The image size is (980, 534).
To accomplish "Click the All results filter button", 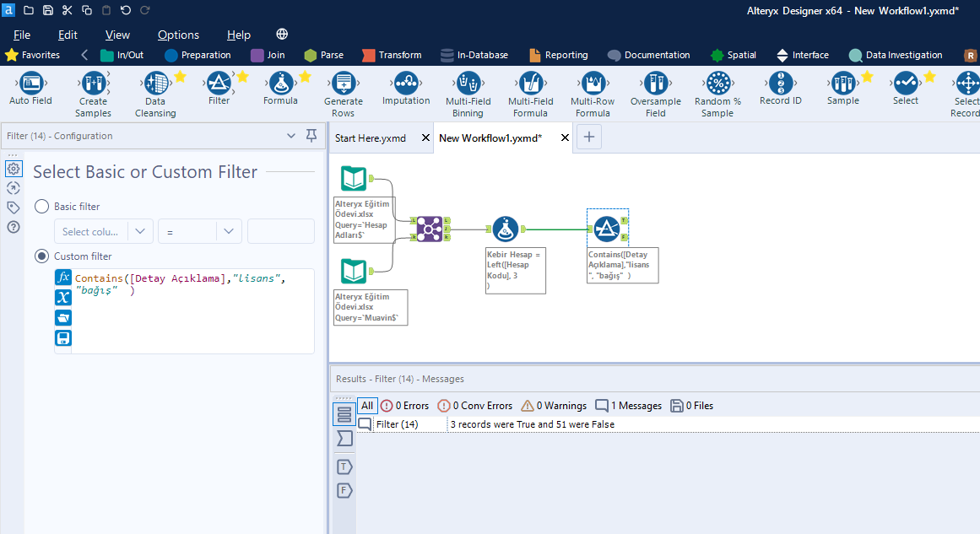I will click(x=366, y=406).
